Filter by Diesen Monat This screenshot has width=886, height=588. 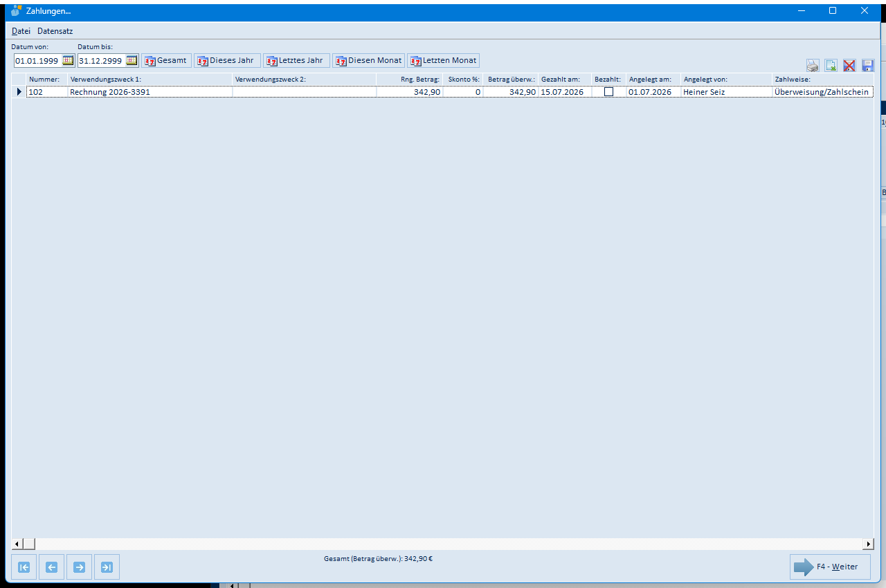pyautogui.click(x=368, y=60)
